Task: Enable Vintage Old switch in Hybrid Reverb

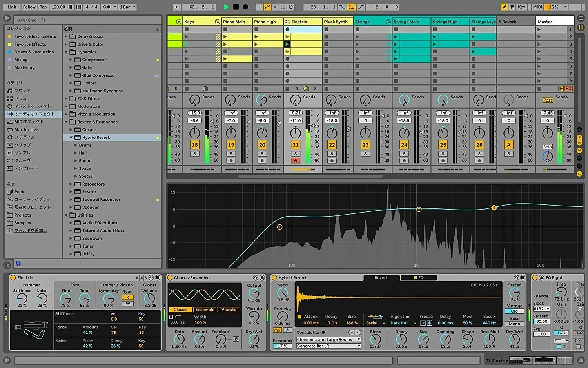Action: [x=514, y=311]
